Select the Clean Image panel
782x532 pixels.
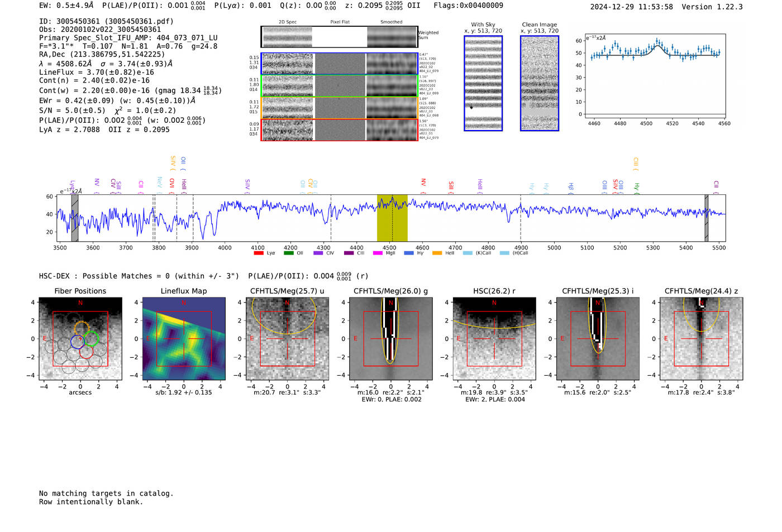click(x=540, y=83)
